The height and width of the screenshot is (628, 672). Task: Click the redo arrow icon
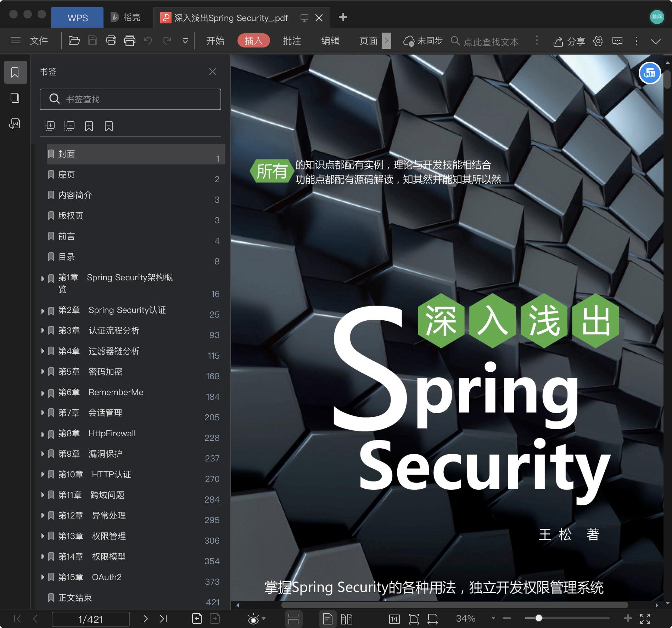[x=167, y=41]
